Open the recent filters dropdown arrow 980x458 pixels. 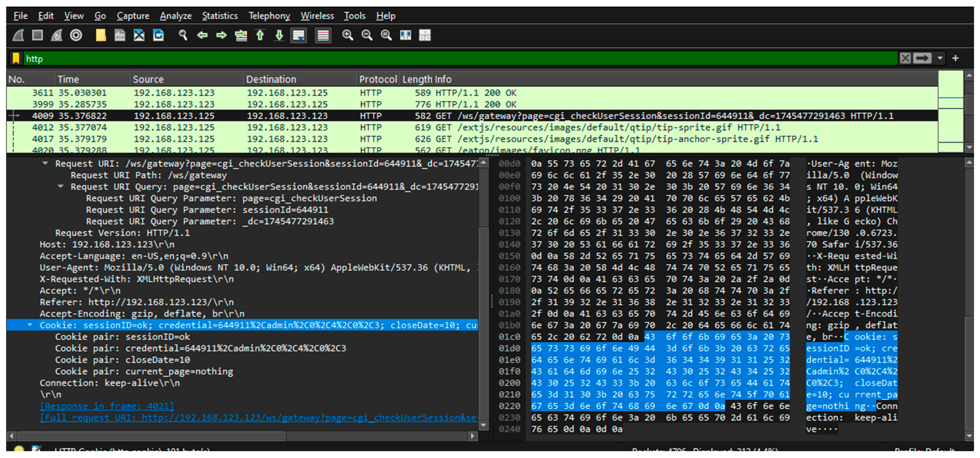[x=940, y=58]
